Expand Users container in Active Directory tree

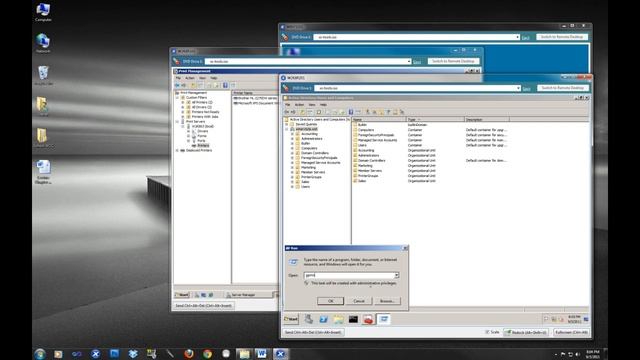(292, 187)
